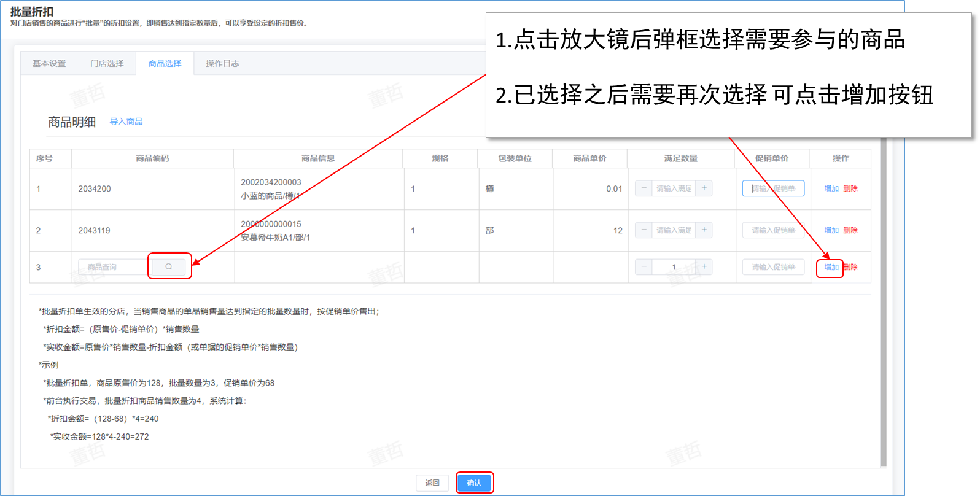View the 操作日志 tab
The width and height of the screenshot is (980, 496).
click(x=222, y=63)
